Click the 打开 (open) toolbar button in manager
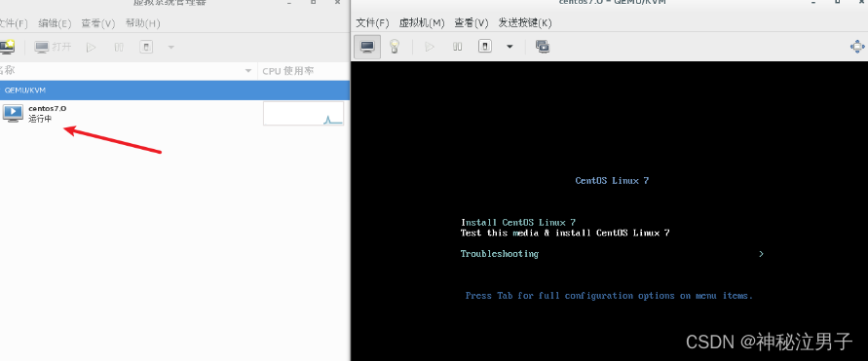 point(54,47)
